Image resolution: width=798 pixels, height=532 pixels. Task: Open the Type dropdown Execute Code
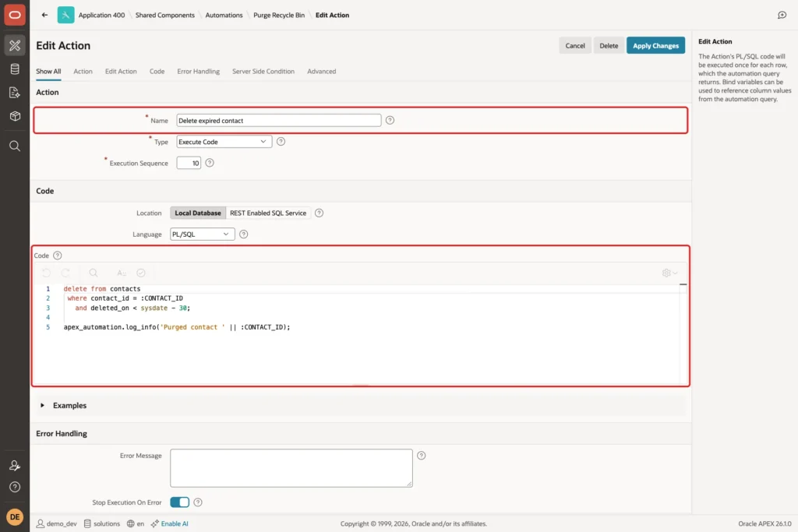[x=224, y=142]
